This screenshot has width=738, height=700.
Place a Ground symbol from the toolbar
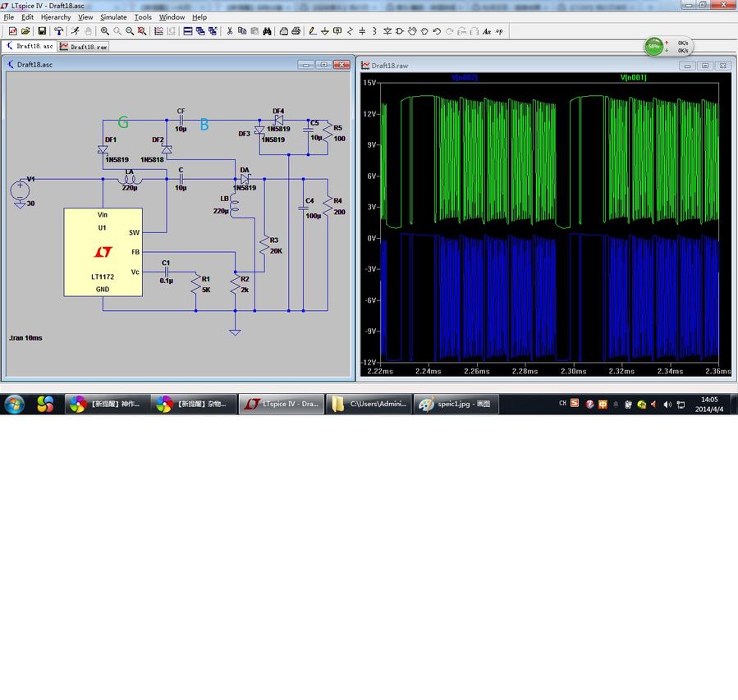[x=325, y=31]
